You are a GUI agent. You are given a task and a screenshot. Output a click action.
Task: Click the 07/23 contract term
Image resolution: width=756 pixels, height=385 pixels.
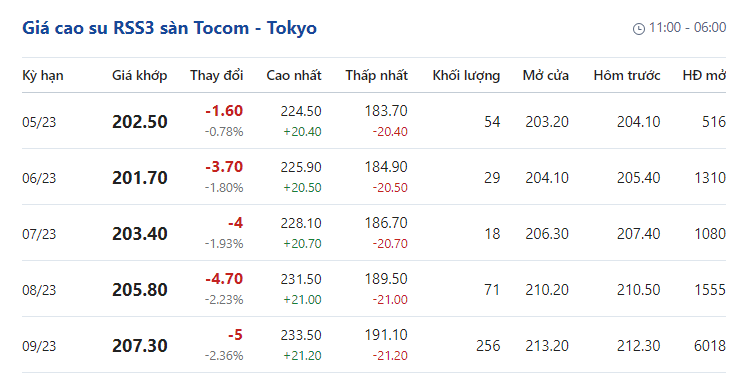pos(39,234)
